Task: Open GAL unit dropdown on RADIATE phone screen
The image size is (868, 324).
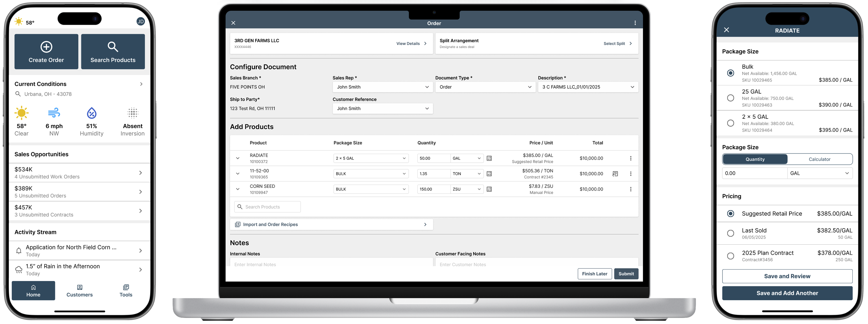Action: click(820, 173)
